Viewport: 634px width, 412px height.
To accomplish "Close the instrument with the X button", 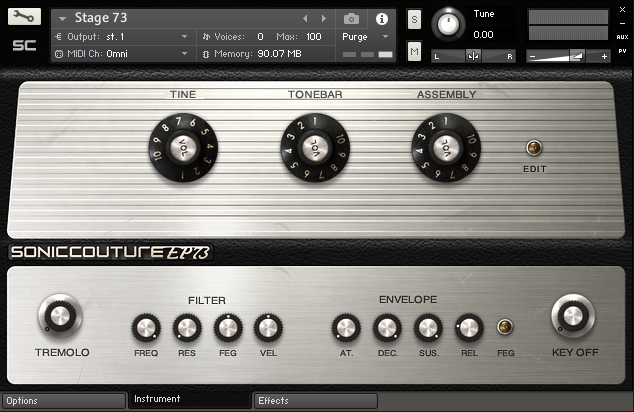I will (622, 9).
